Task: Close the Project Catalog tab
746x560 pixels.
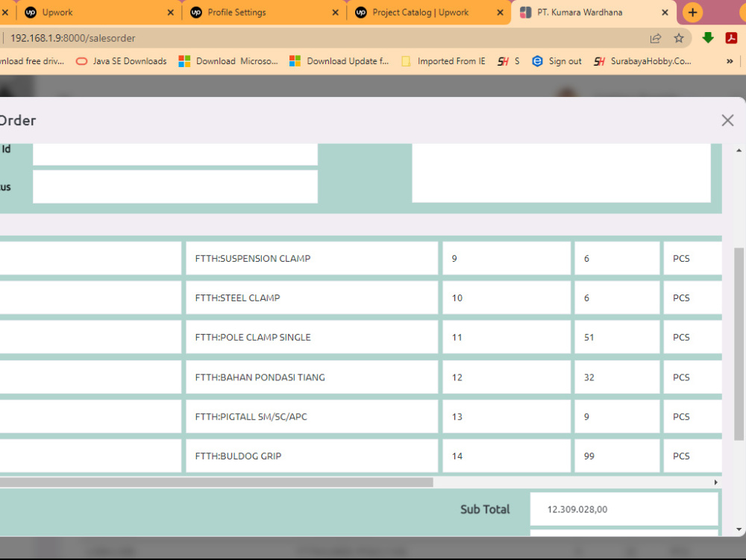Action: pyautogui.click(x=500, y=13)
